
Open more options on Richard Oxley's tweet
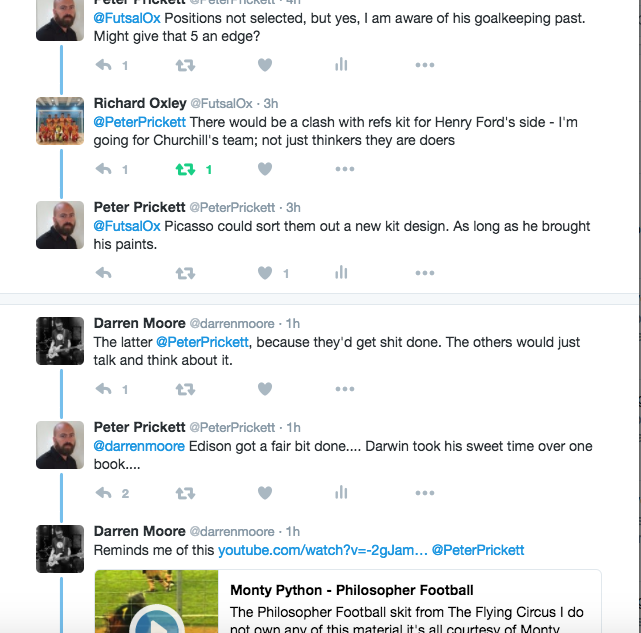click(x=345, y=169)
